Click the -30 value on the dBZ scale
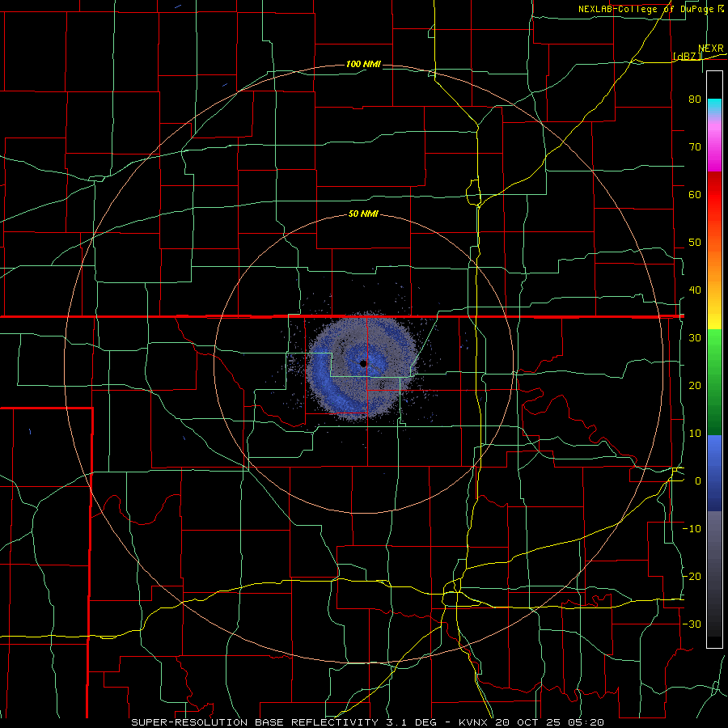 point(692,624)
